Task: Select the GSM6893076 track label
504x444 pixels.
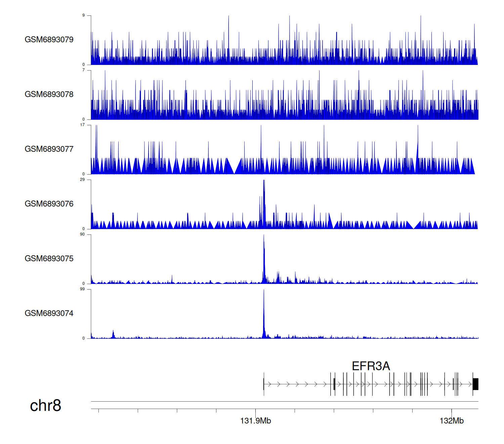Action: 49,204
